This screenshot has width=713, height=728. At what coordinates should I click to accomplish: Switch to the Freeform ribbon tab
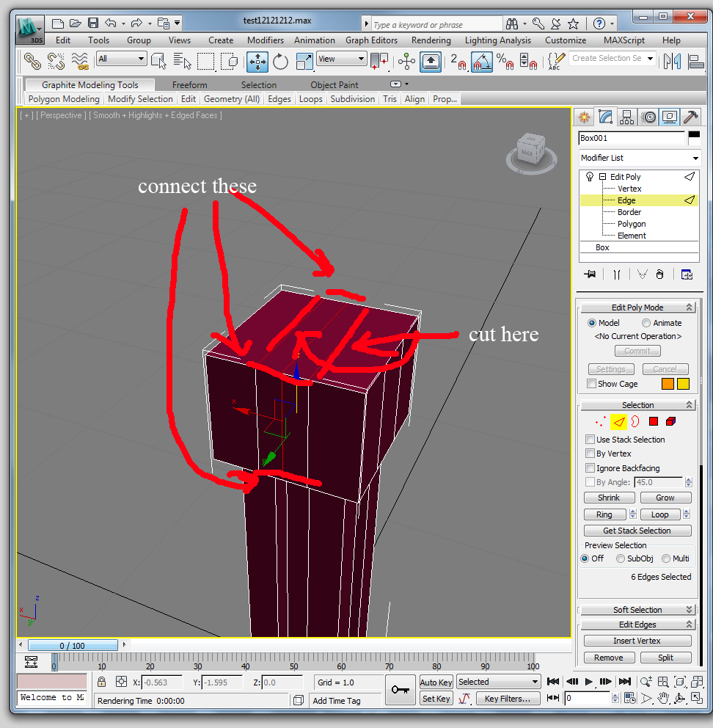(189, 85)
